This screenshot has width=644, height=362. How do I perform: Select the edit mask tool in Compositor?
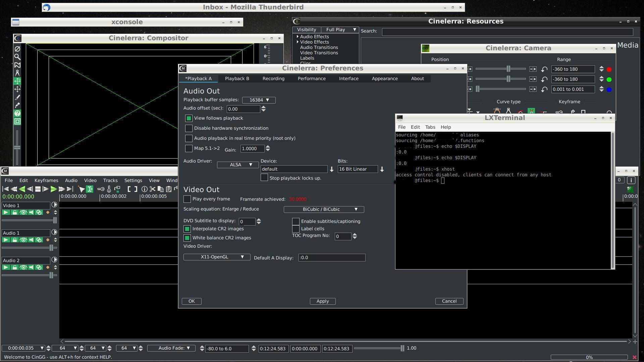[17, 65]
